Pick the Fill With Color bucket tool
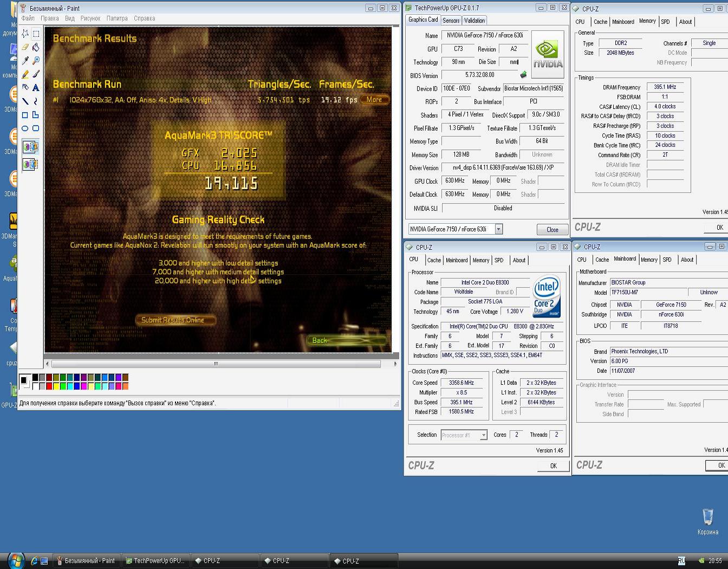728x569 pixels. [36, 47]
